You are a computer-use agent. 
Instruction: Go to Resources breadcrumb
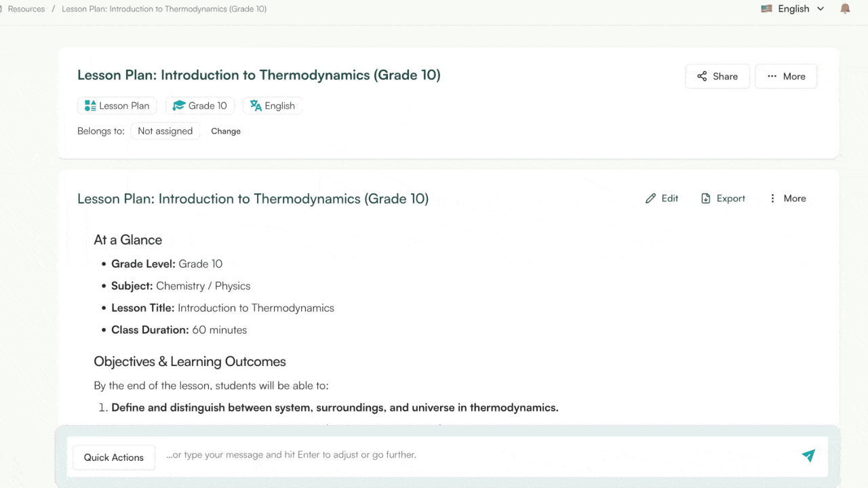(26, 9)
